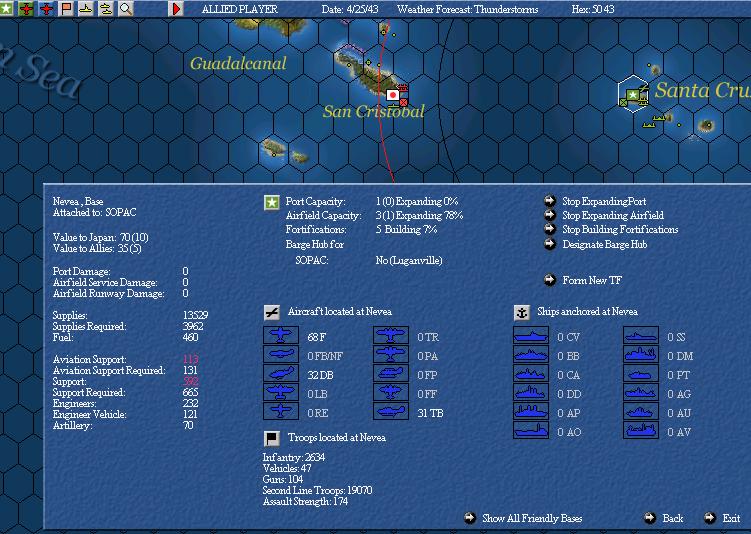Click the flag icon beside Troops located at Nevea
Screen dimensions: 751x534
point(272,438)
